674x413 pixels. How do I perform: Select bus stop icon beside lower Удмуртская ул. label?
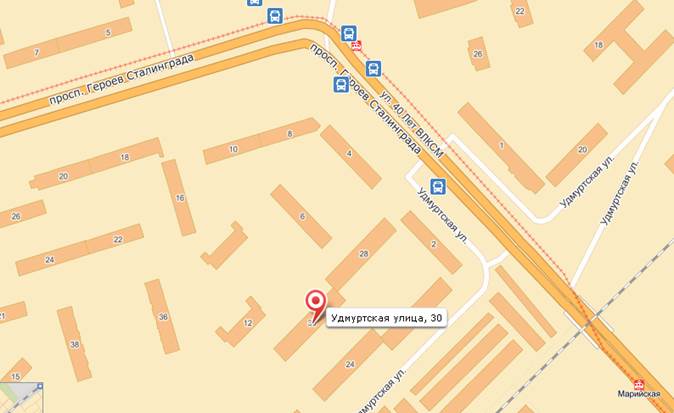[438, 187]
